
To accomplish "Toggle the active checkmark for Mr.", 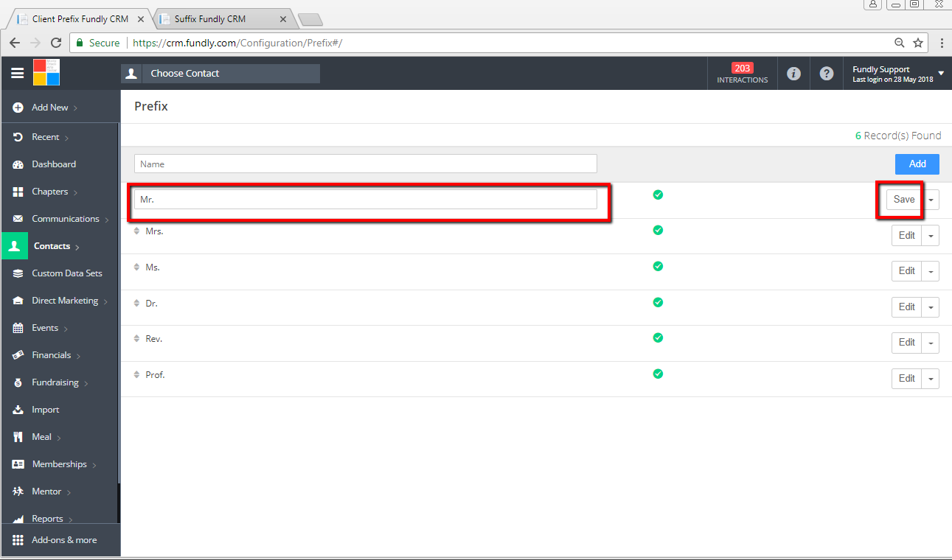I will 658,195.
